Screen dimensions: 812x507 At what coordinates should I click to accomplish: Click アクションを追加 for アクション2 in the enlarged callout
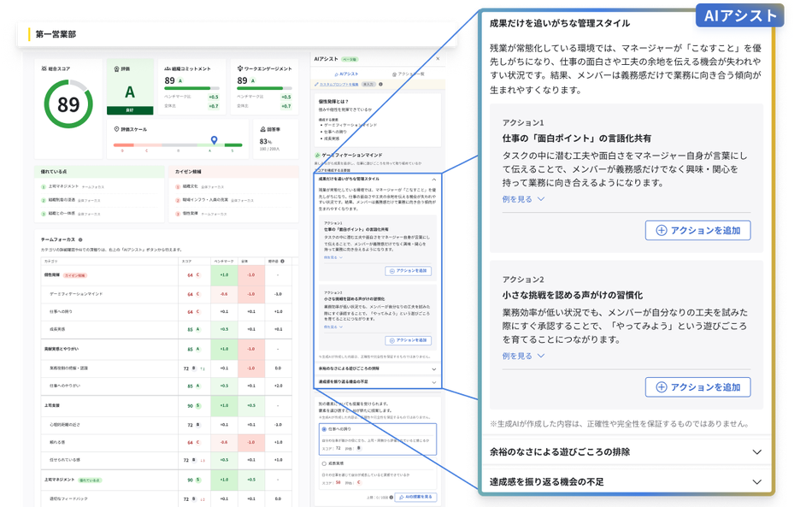697,386
